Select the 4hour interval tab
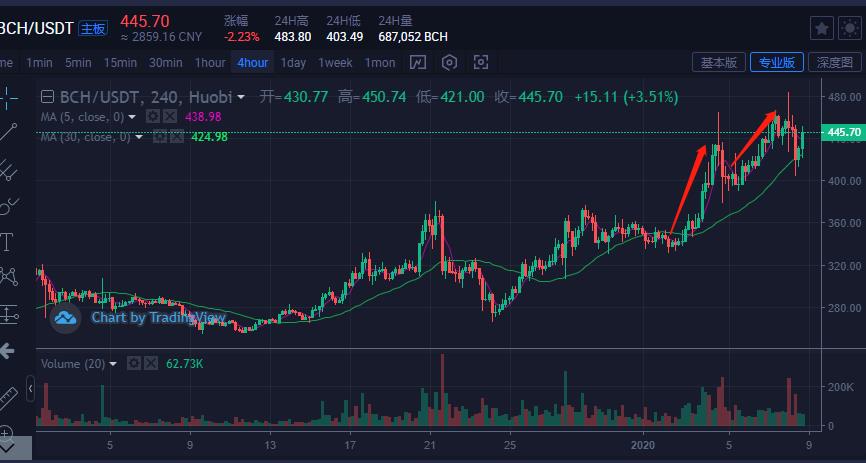Screen dimensions: 866x463 pos(252,62)
